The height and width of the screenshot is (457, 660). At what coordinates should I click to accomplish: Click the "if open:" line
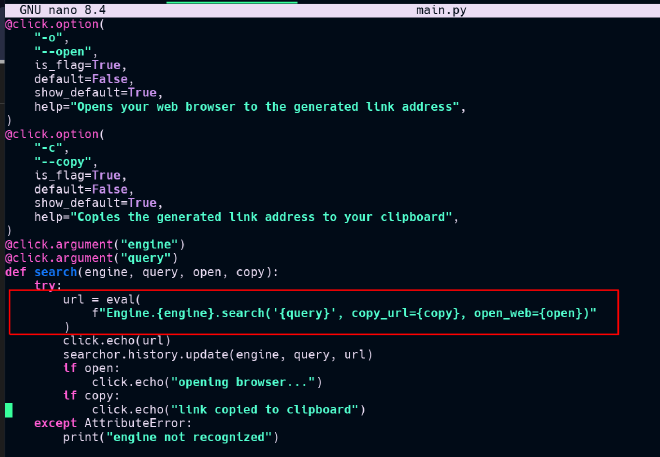(x=91, y=368)
